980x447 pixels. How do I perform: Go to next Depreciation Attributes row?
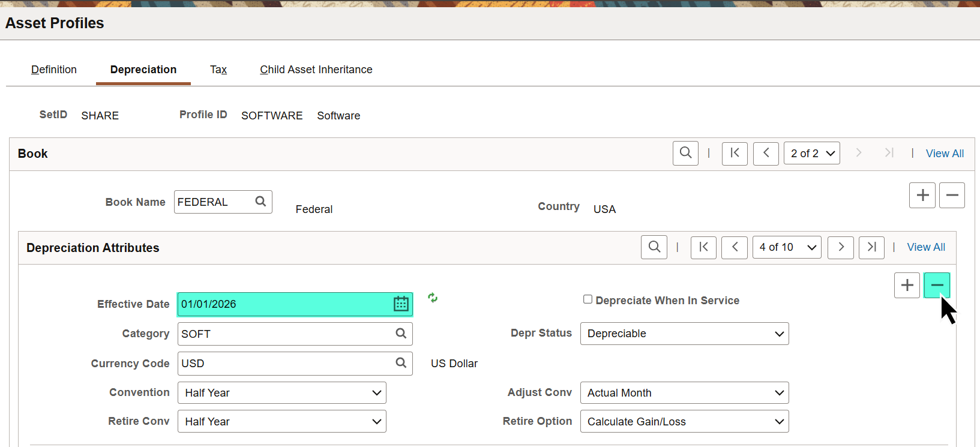point(840,247)
